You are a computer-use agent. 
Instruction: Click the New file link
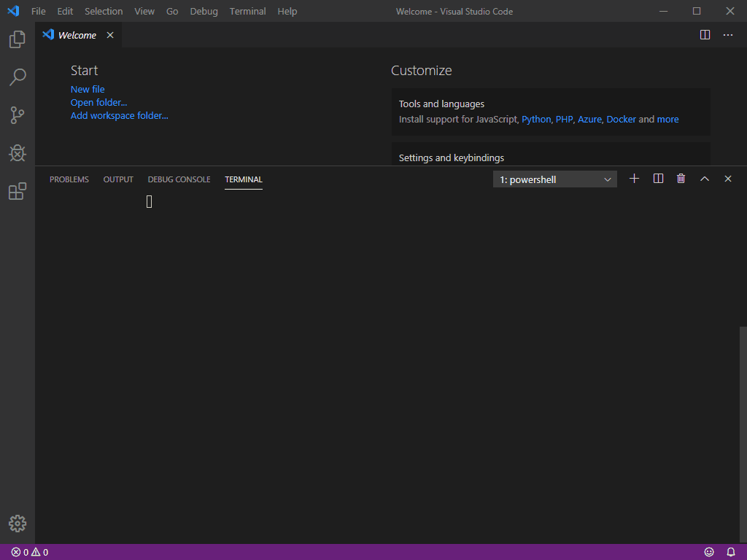88,90
